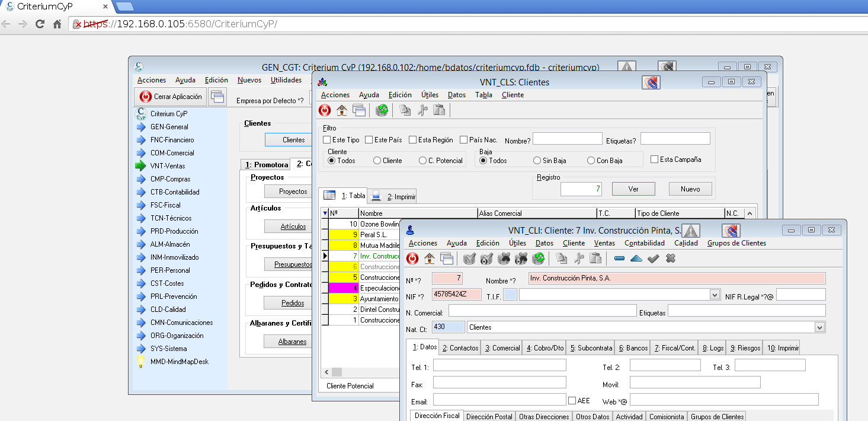
Task: Click the gray checkmark confirm icon in client toolbar
Action: point(654,259)
